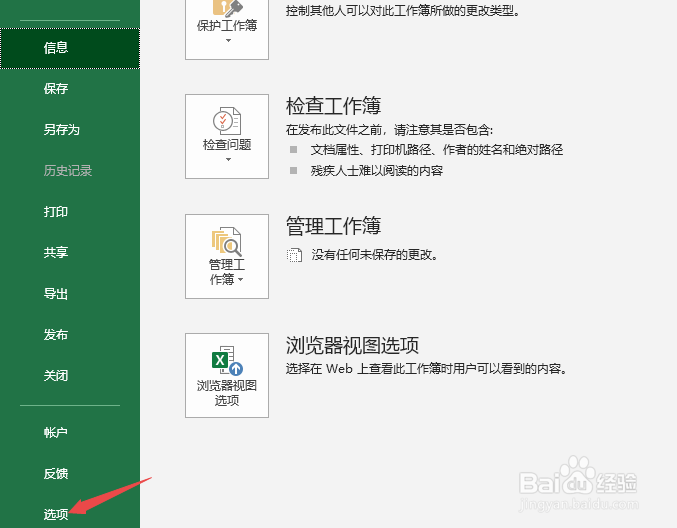Open 导出 (Export) options
This screenshot has height=528, width=677.
point(56,294)
